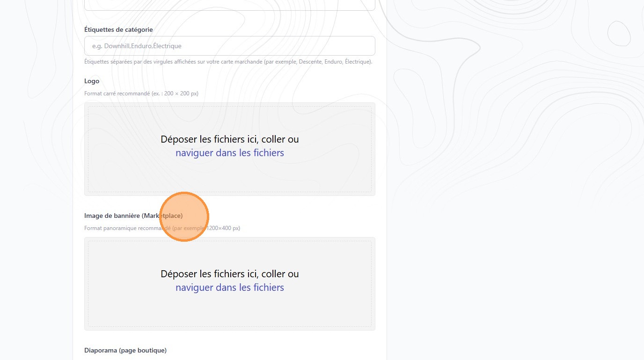Open file browser link in banner upload zone
The width and height of the screenshot is (644, 360).
pyautogui.click(x=229, y=288)
